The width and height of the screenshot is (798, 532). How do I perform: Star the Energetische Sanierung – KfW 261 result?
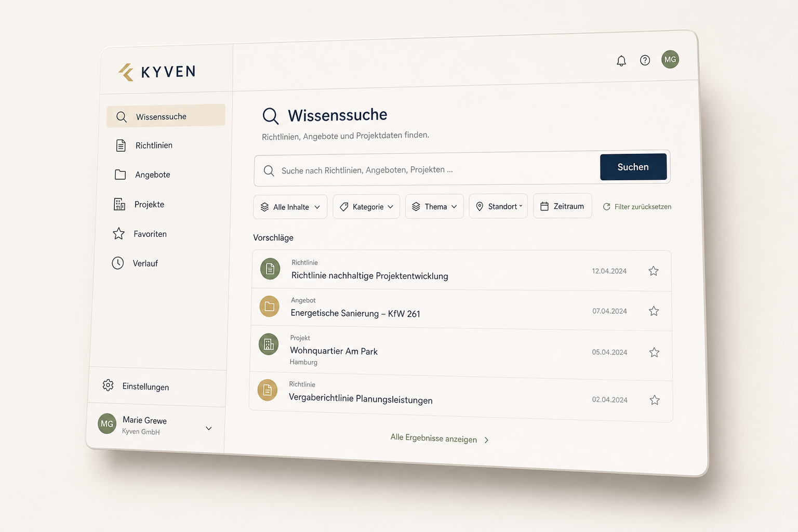(654, 311)
